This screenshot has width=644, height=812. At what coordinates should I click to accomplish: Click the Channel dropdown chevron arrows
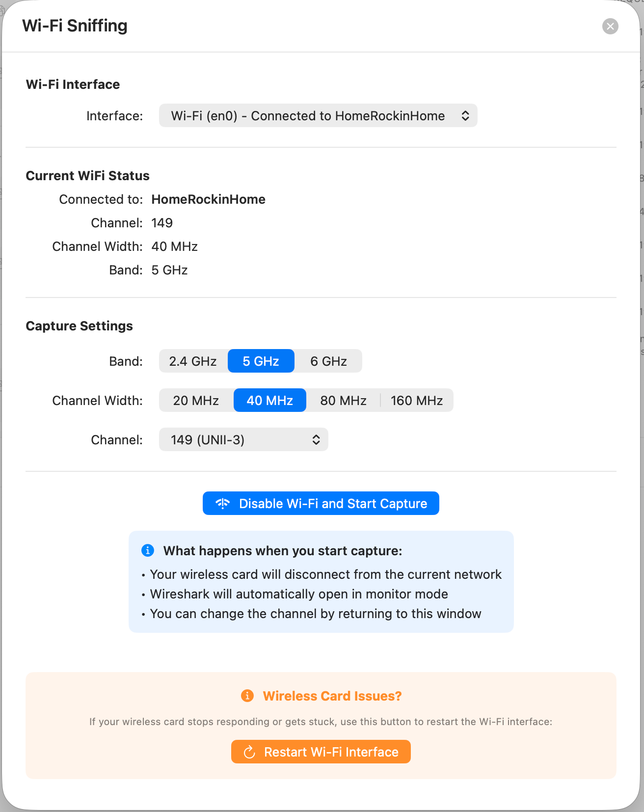(316, 440)
